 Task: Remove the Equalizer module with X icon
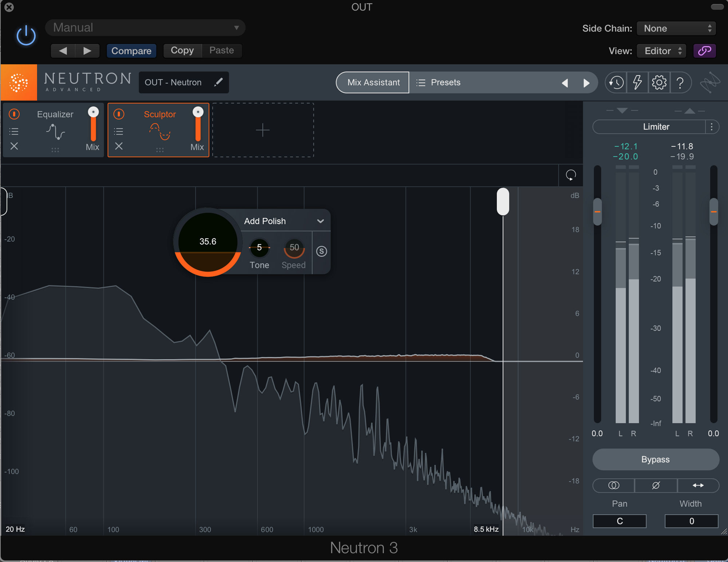pyautogui.click(x=14, y=146)
